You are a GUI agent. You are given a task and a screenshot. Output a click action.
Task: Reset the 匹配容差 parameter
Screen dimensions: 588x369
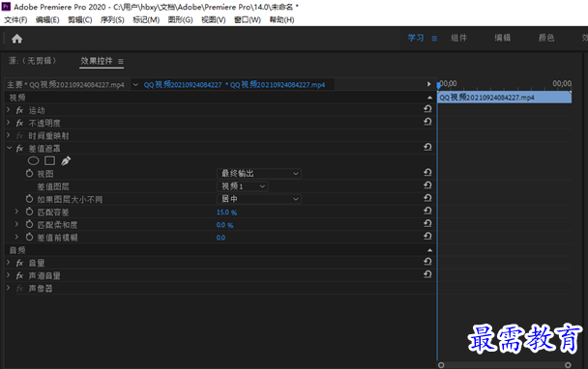[x=427, y=211]
